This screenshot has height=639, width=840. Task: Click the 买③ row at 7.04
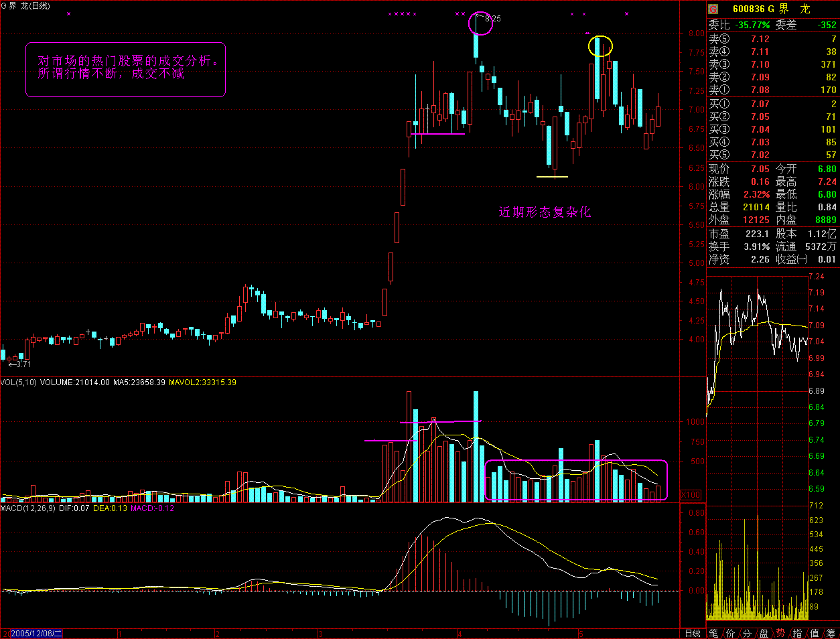click(x=773, y=130)
